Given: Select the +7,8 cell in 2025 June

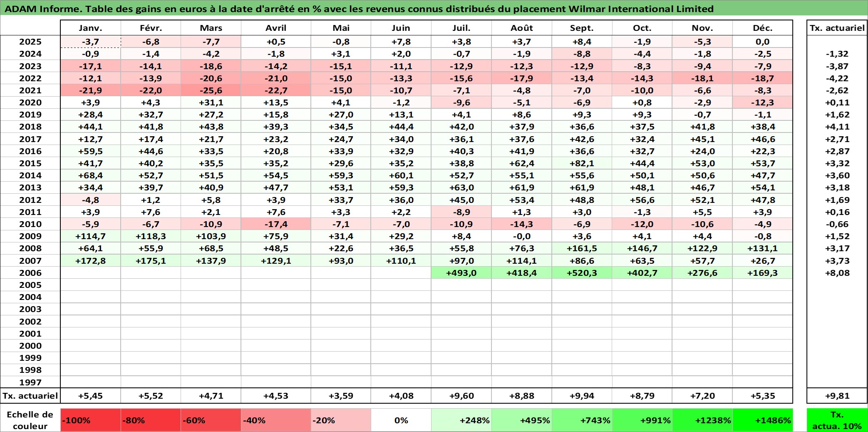Looking at the screenshot, I should [x=401, y=42].
